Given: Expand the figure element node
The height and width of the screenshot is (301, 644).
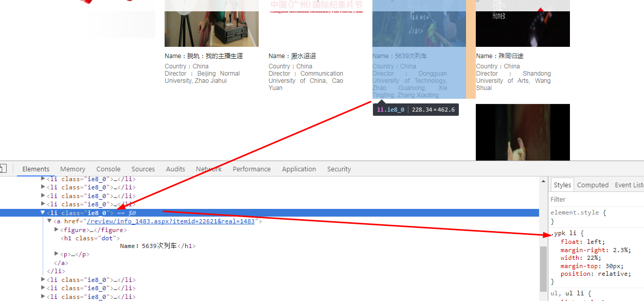Looking at the screenshot, I should 57,229.
